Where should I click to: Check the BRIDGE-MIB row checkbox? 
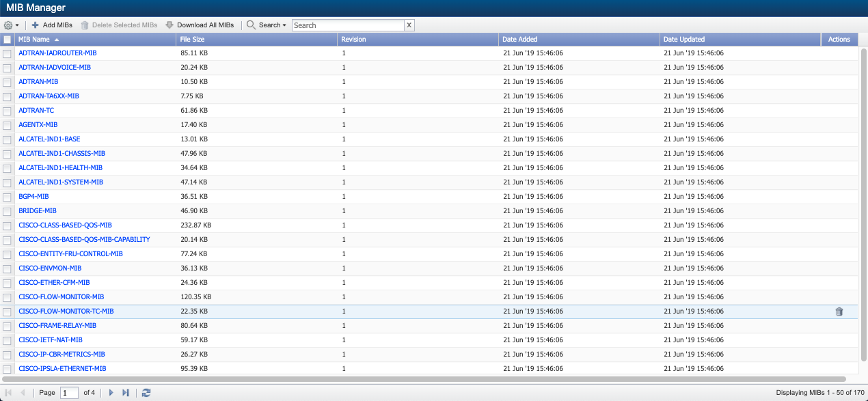point(7,211)
